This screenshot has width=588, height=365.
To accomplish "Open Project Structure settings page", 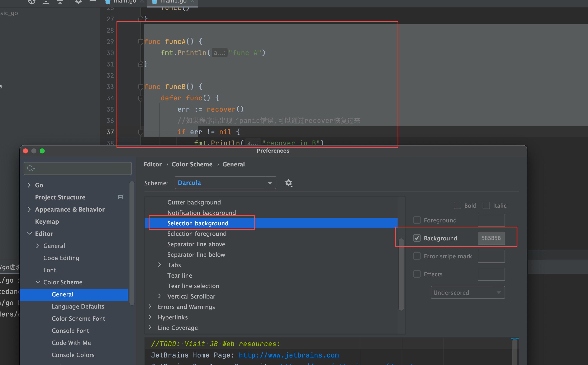I will click(x=60, y=197).
